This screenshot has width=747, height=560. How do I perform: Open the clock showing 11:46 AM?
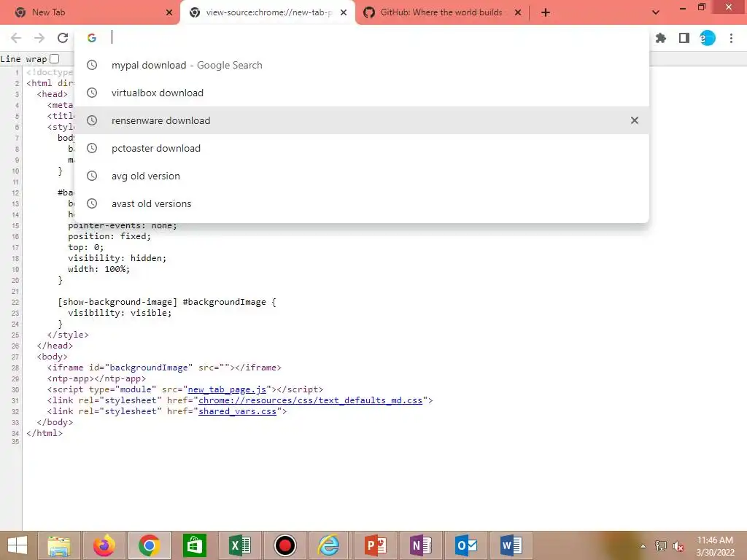click(715, 546)
